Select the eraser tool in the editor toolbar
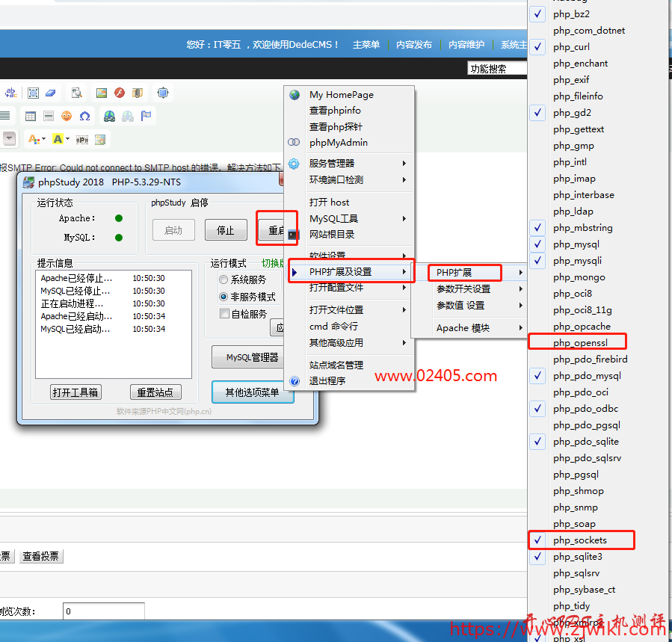672x642 pixels. (x=50, y=93)
